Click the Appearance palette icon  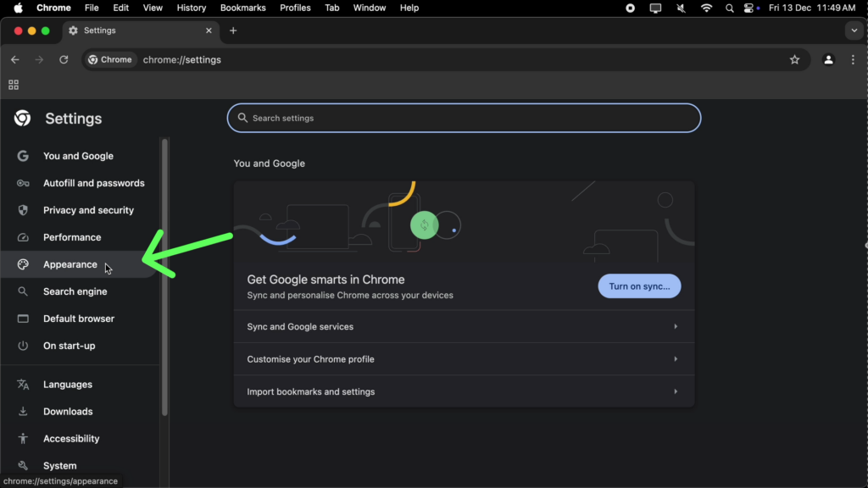pos(23,264)
